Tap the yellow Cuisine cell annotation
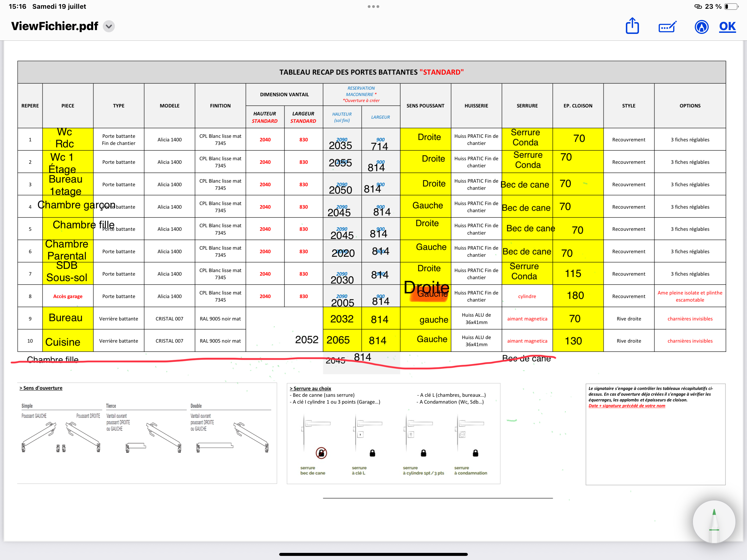The width and height of the screenshot is (747, 560). (63, 342)
